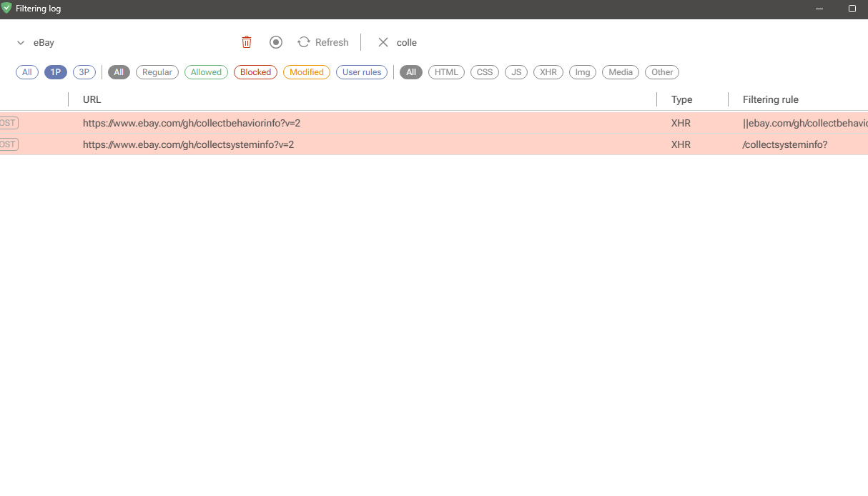This screenshot has height=496, width=868.
Task: Filter by User rules
Action: [362, 71]
